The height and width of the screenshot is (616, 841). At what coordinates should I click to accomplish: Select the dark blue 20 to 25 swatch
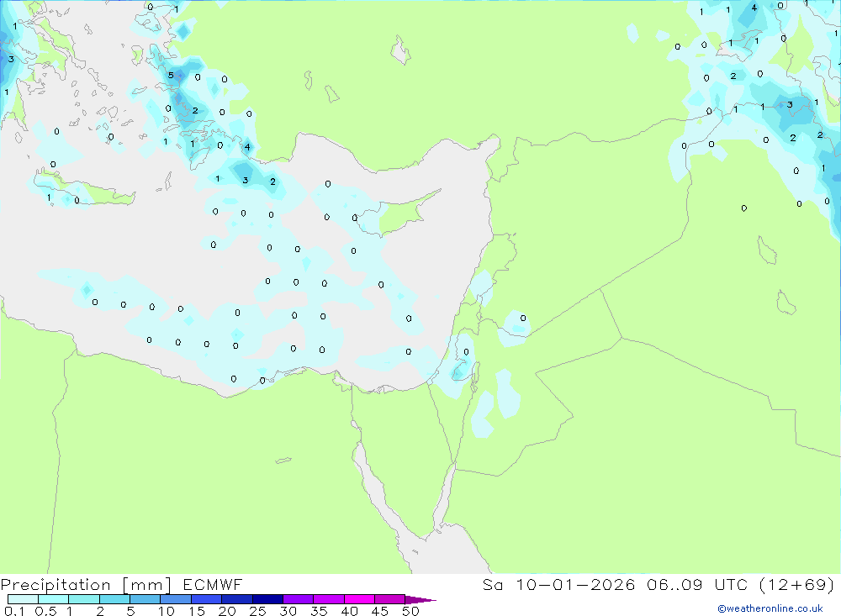(236, 599)
